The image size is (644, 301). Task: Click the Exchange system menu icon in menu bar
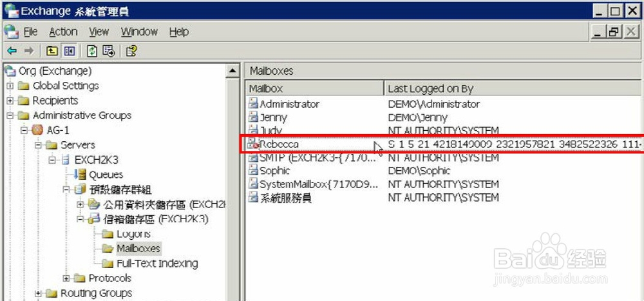(x=12, y=32)
